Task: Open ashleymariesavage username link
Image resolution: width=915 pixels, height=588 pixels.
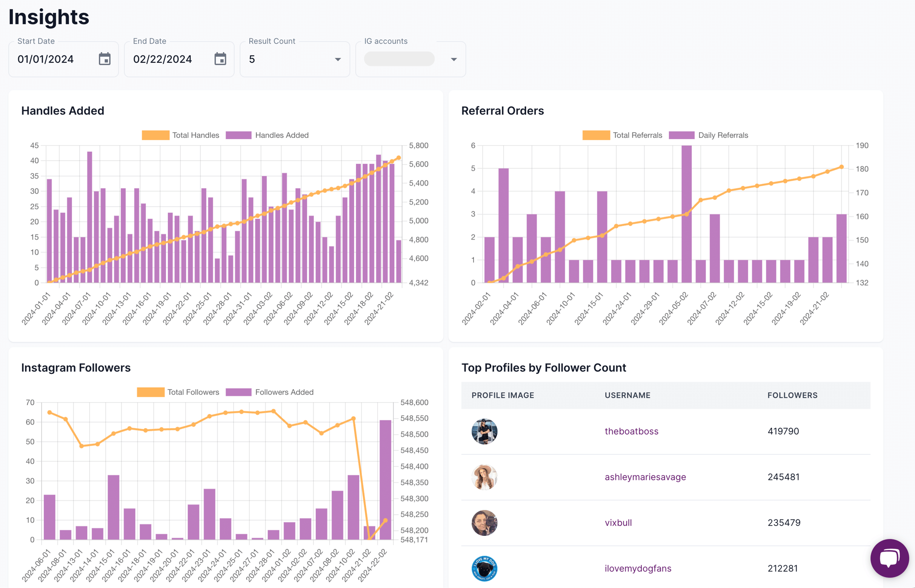Action: [x=645, y=477]
